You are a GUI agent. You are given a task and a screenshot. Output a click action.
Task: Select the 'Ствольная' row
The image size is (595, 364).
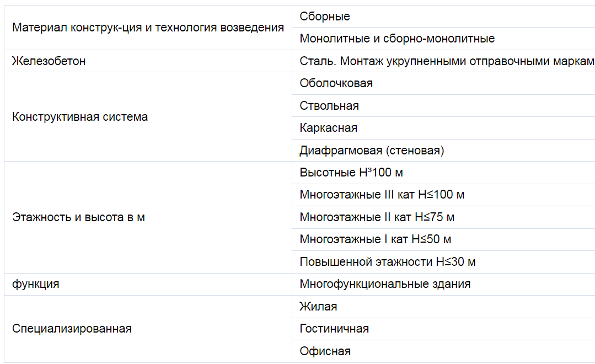click(x=443, y=105)
